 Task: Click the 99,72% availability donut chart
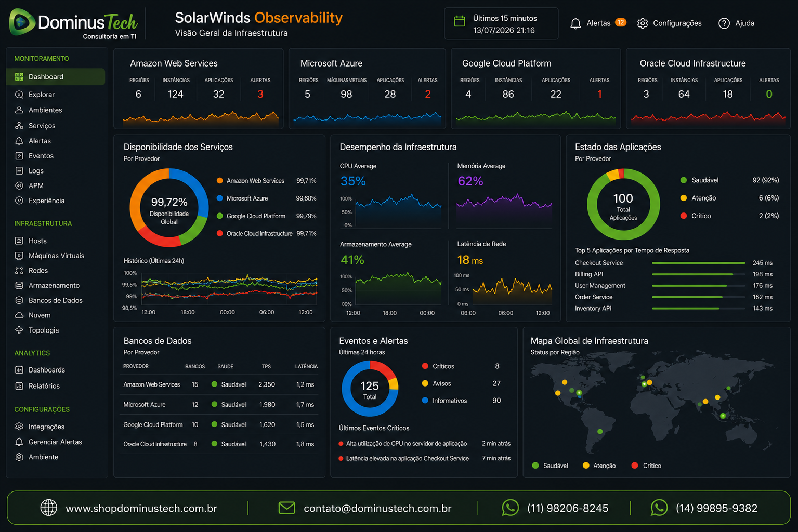tap(169, 207)
